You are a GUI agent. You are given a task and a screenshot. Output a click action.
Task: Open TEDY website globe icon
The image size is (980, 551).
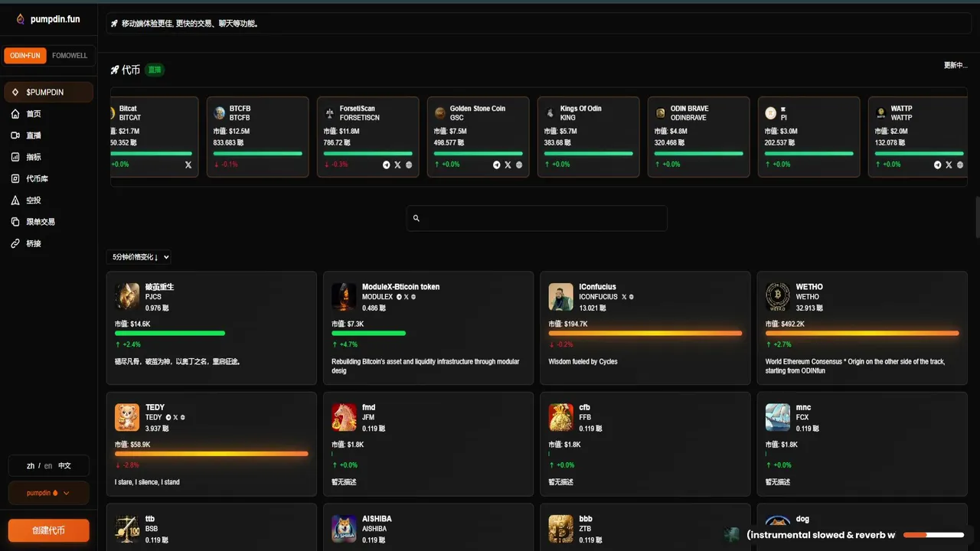182,418
